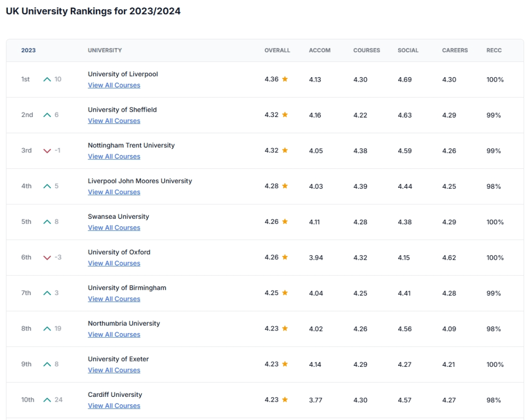Image resolution: width=531 pixels, height=420 pixels.
Task: Select the Cardiff University name
Action: [x=115, y=394]
